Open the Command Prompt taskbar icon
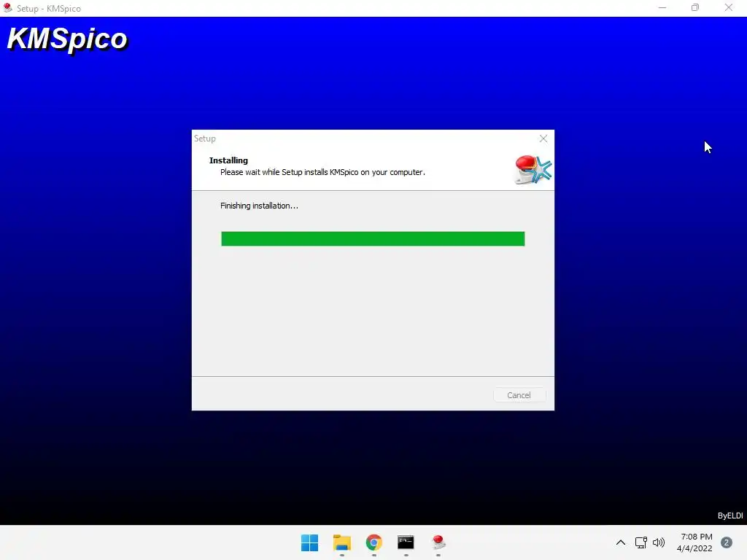The width and height of the screenshot is (747, 560). pos(406,542)
